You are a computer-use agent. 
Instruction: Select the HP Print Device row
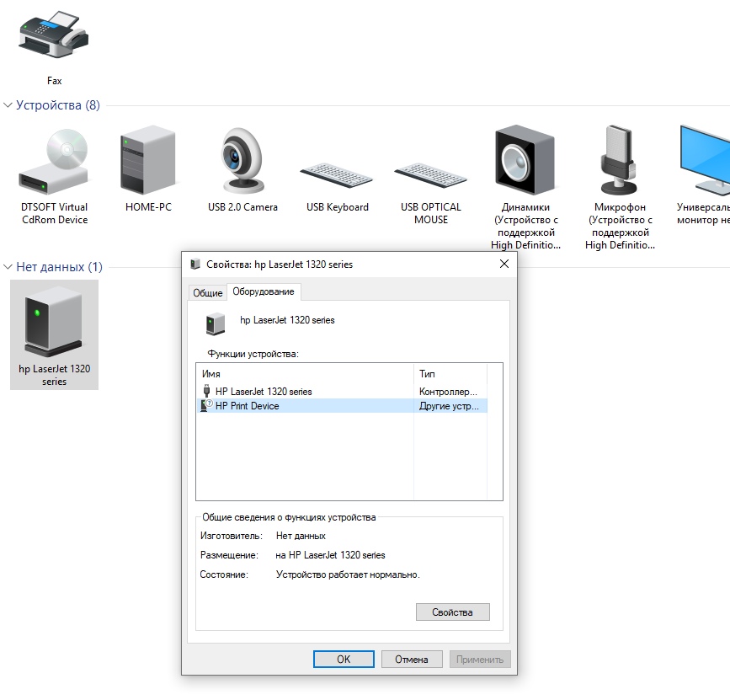pos(247,406)
